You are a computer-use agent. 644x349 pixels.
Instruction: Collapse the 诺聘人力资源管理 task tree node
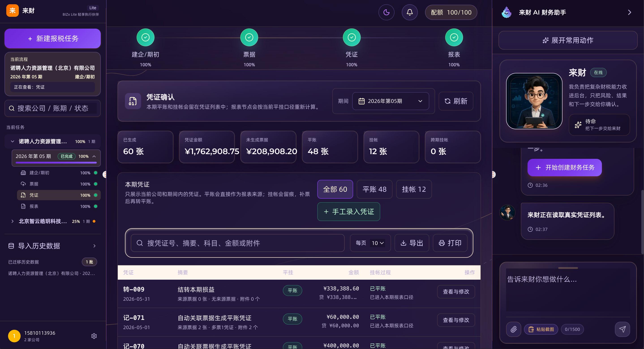pyautogui.click(x=13, y=141)
